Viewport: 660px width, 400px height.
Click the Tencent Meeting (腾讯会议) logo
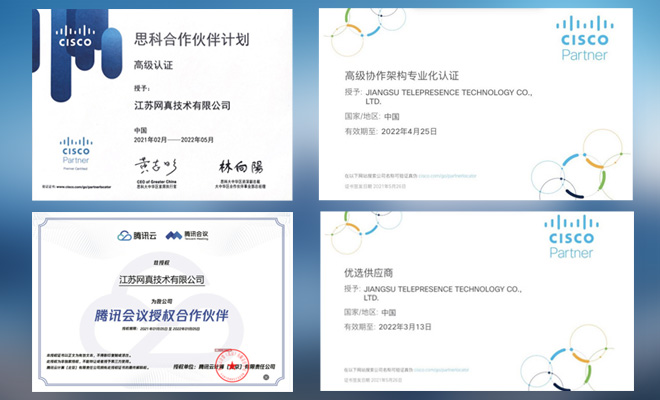point(187,234)
